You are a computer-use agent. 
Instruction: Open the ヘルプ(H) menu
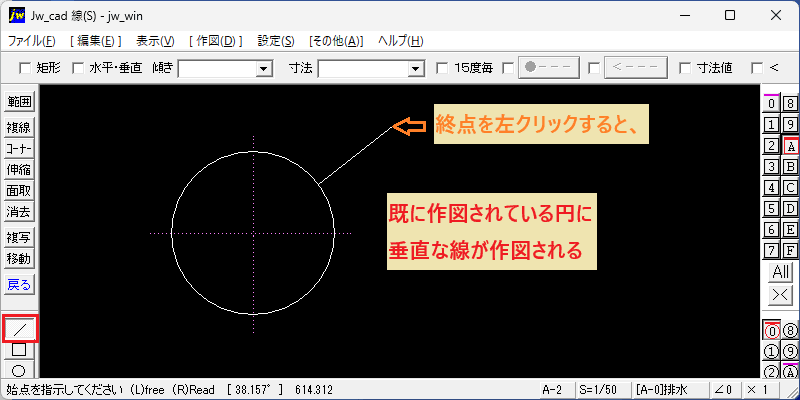coord(401,41)
